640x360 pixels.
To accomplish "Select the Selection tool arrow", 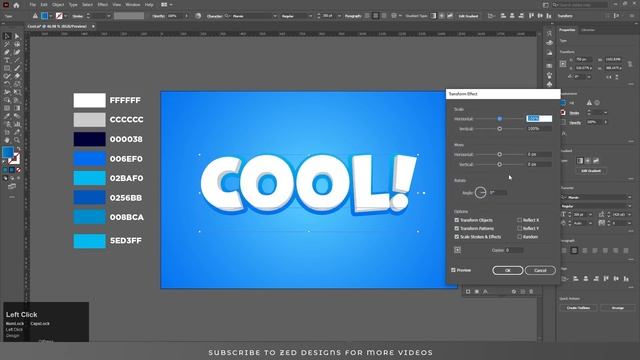I will click(x=7, y=36).
